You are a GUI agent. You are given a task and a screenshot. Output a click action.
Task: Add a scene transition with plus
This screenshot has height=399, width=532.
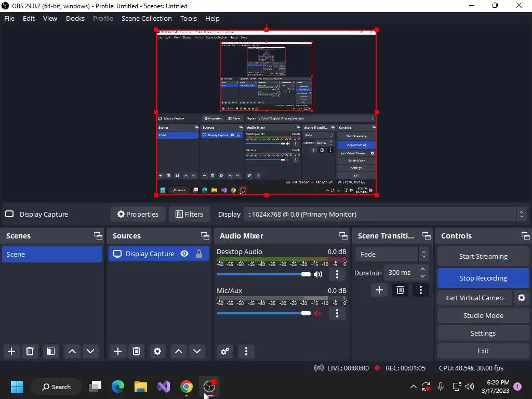coord(379,290)
